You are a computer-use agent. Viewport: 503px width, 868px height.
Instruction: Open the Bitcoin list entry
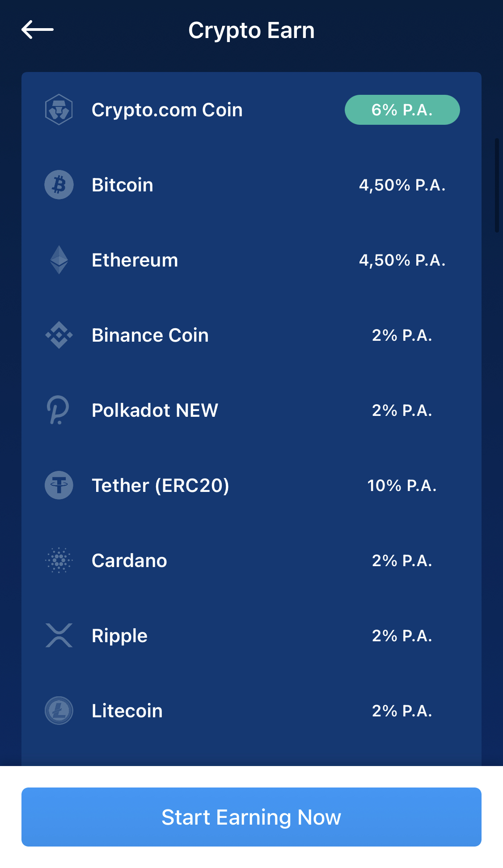[x=251, y=185]
